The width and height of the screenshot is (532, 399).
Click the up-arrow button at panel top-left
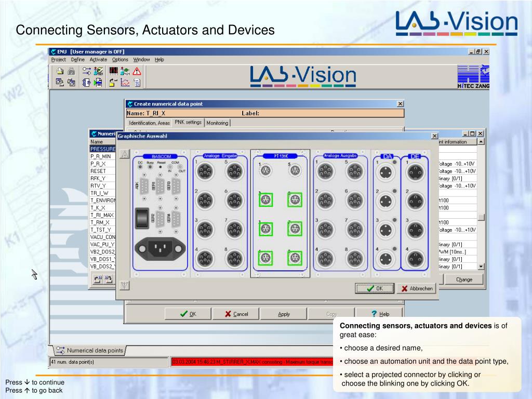click(x=125, y=154)
